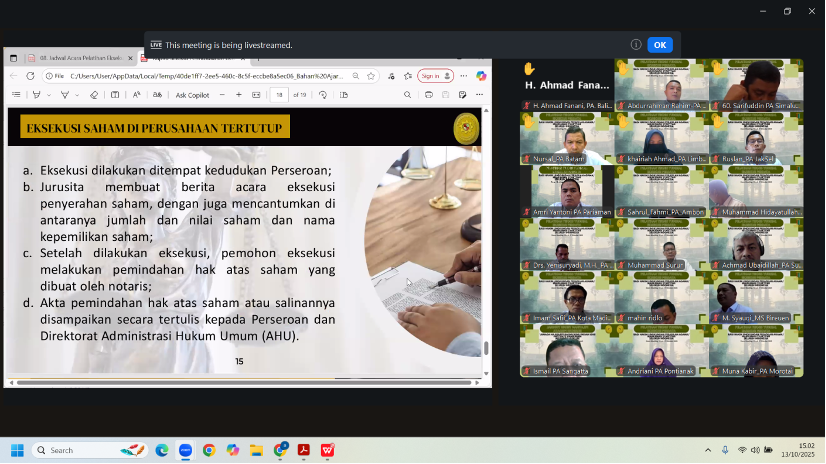Click the favorites star in address bar
Image resolution: width=826 pixels, height=464 pixels.
pos(371,76)
